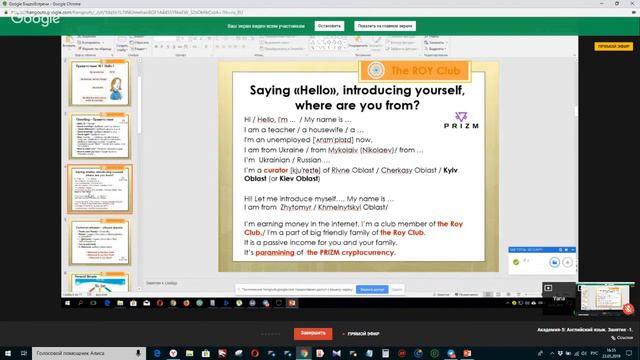Click Edge icon on shared screen taskbar

pos(107,303)
